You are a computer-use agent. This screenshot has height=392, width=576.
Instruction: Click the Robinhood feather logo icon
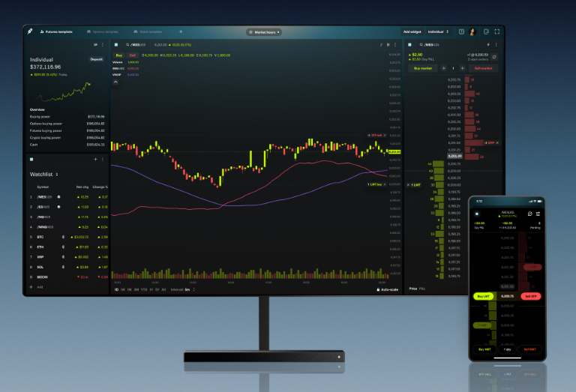[30, 31]
